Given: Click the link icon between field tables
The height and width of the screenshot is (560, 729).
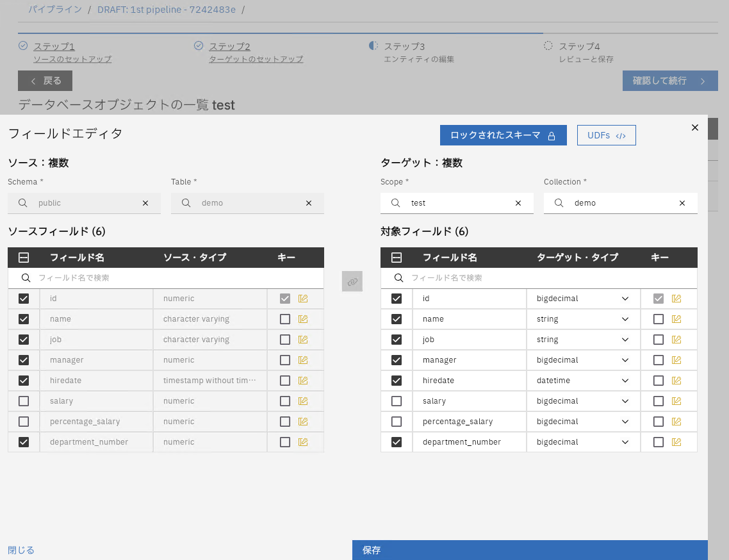Looking at the screenshot, I should [352, 281].
